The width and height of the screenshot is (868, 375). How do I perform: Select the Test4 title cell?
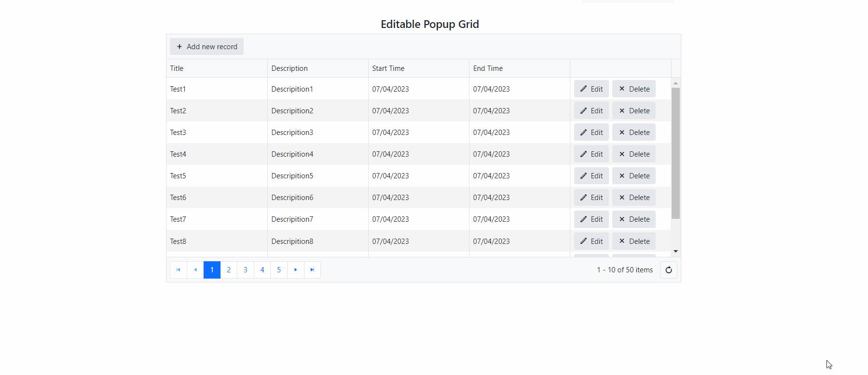[x=217, y=154]
